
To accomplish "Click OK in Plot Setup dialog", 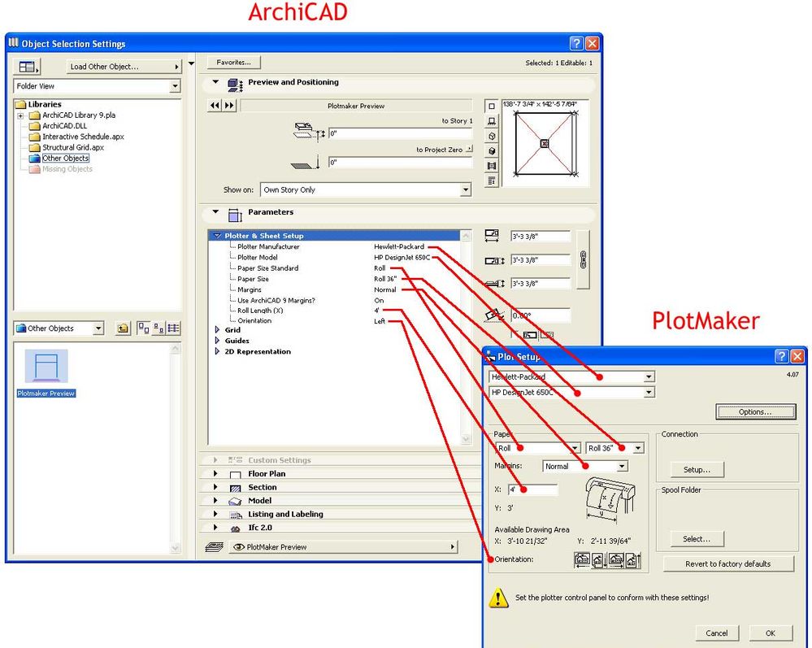I will coord(770,633).
